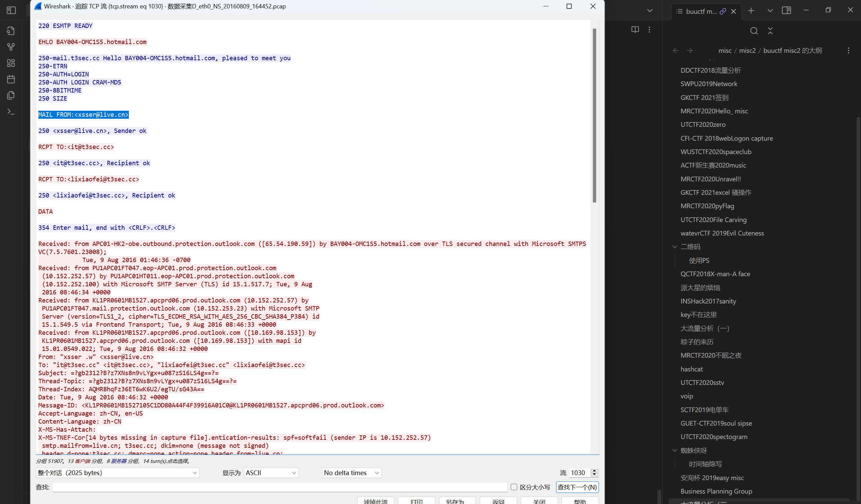Jump to WUSTCTF2020spaceclub outline heading
The width and height of the screenshot is (861, 504).
[716, 152]
